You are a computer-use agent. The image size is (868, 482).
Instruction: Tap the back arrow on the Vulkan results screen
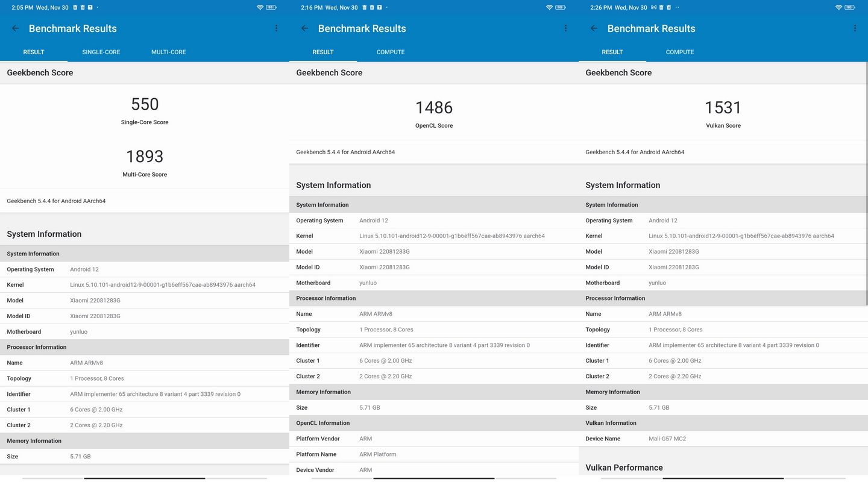[x=594, y=28]
